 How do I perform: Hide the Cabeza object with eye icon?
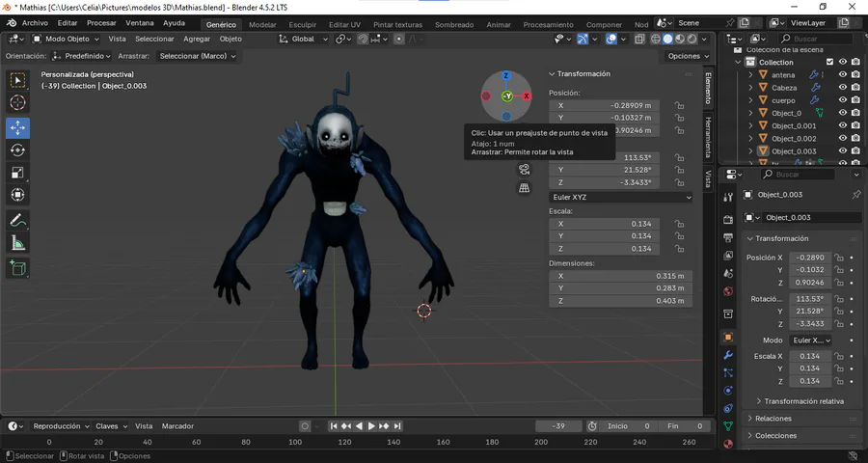pyautogui.click(x=843, y=88)
